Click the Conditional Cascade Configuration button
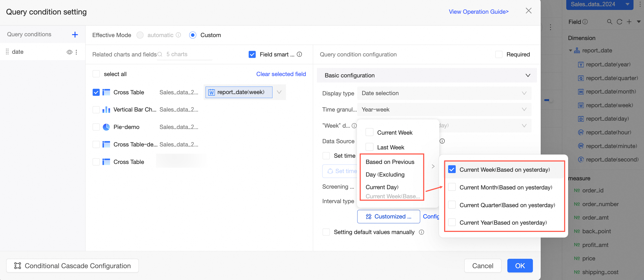The height and width of the screenshot is (280, 644). (72, 266)
